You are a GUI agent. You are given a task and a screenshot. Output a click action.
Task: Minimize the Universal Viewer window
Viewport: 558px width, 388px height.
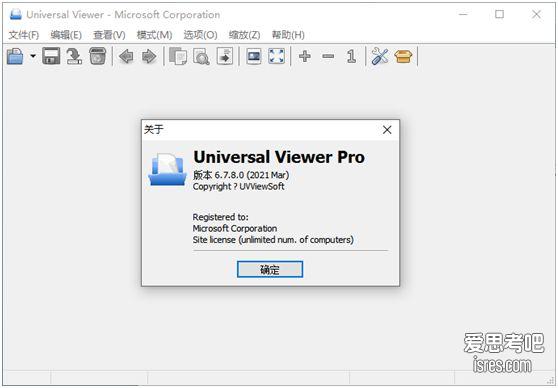[x=463, y=14]
